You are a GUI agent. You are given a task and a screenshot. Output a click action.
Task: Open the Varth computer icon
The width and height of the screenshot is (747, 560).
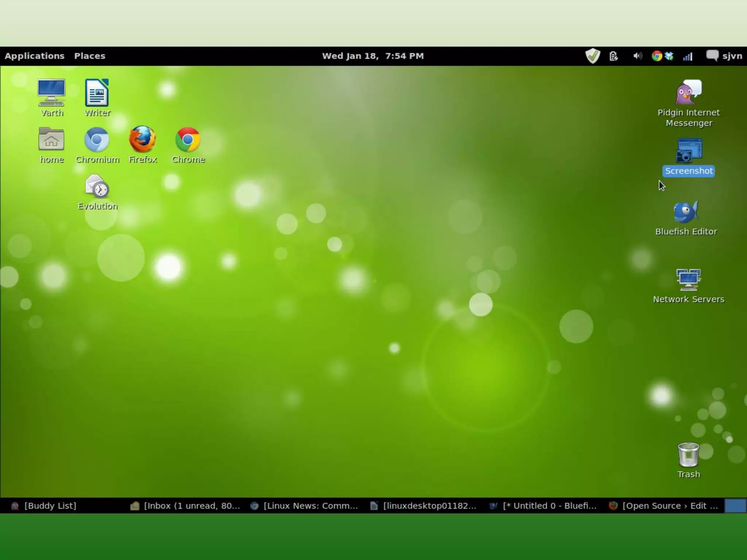pyautogui.click(x=51, y=93)
